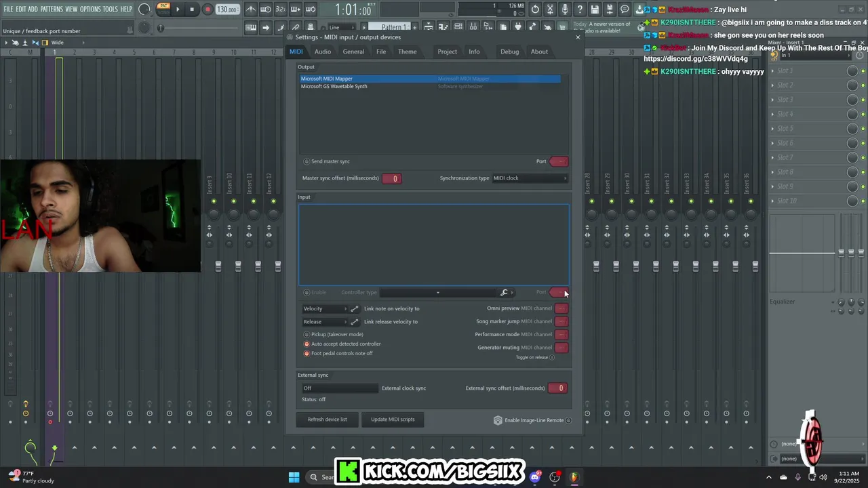Click the Play button in transport
Screen dimensions: 868x488
click(x=178, y=9)
